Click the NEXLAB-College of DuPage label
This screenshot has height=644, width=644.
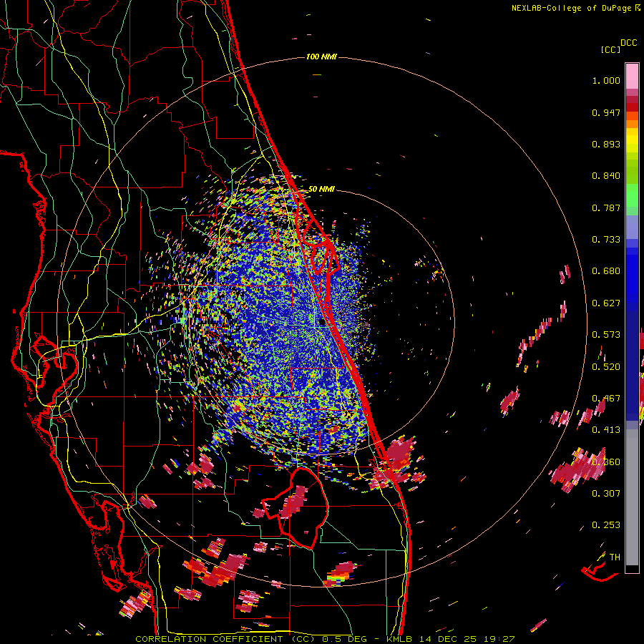572,8
